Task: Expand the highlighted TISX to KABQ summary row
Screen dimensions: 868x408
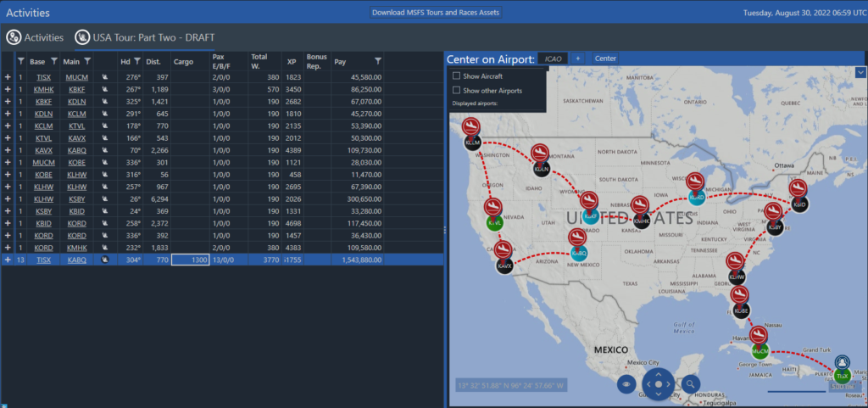Action: tap(8, 260)
